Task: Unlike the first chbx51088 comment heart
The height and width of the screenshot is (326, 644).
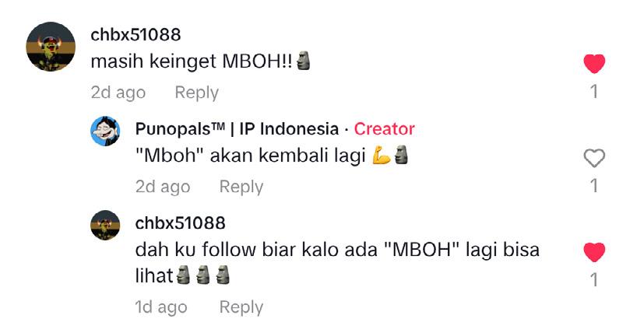Action: coord(594,64)
